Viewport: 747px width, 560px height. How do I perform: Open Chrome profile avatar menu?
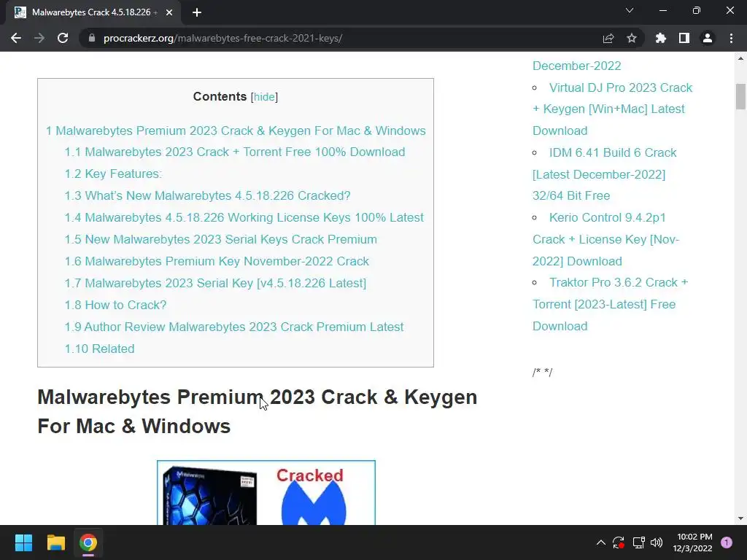[708, 38]
